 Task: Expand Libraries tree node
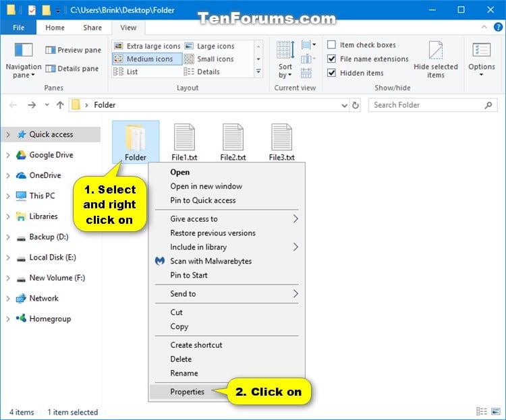tap(8, 216)
